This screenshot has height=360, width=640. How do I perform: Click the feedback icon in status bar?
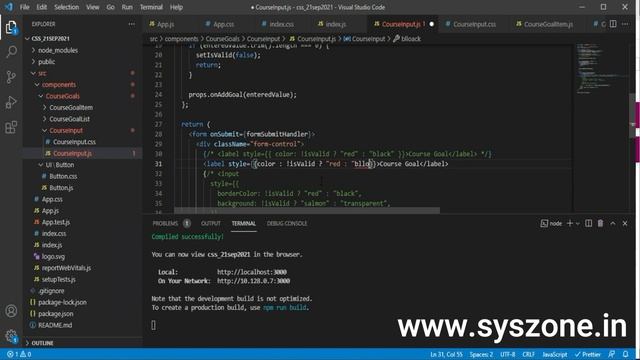611,354
